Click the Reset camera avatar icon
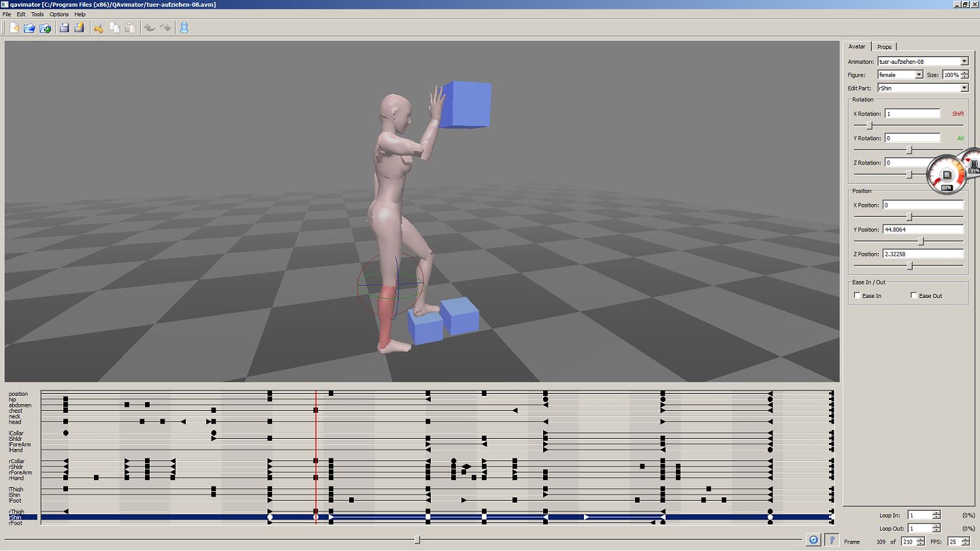The height and width of the screenshot is (551, 980). click(x=184, y=28)
